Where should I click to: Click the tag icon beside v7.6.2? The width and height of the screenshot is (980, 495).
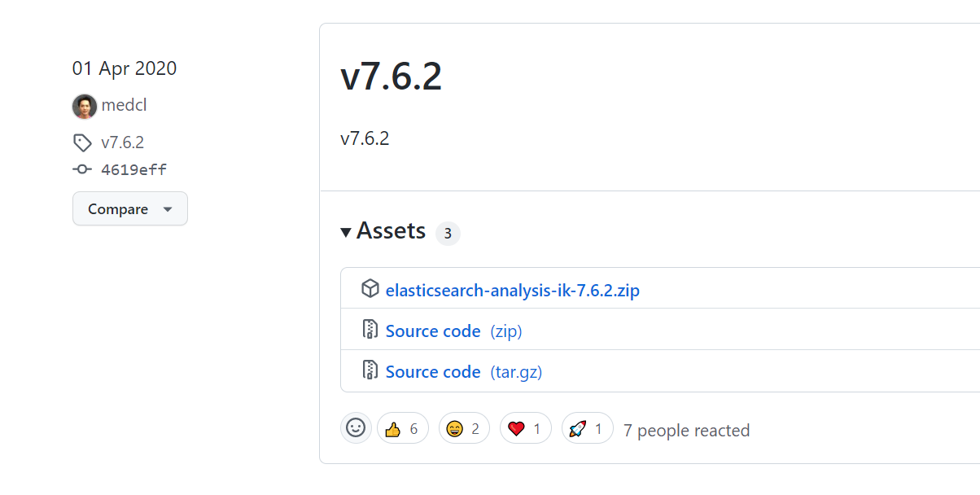[x=82, y=143]
